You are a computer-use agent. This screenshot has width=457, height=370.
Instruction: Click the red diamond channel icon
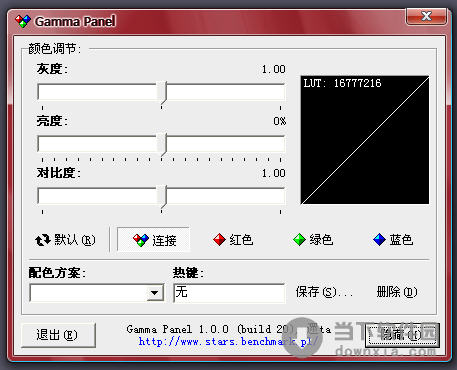point(219,240)
